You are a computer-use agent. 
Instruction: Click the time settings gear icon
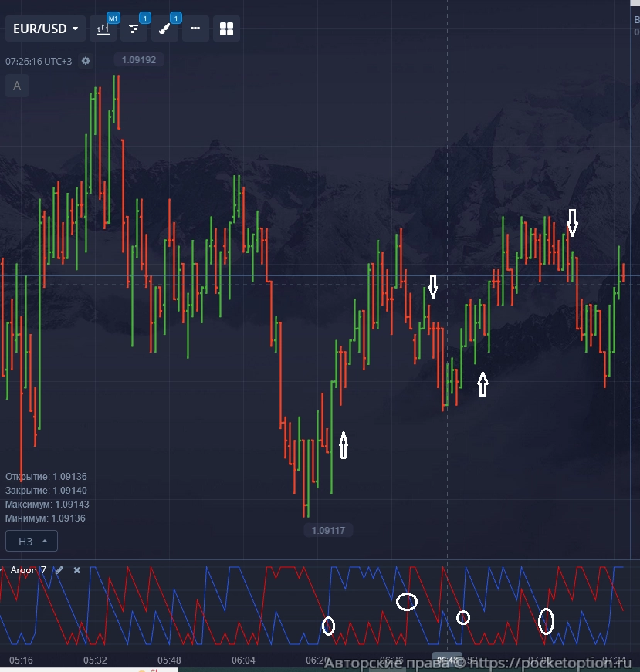86,61
